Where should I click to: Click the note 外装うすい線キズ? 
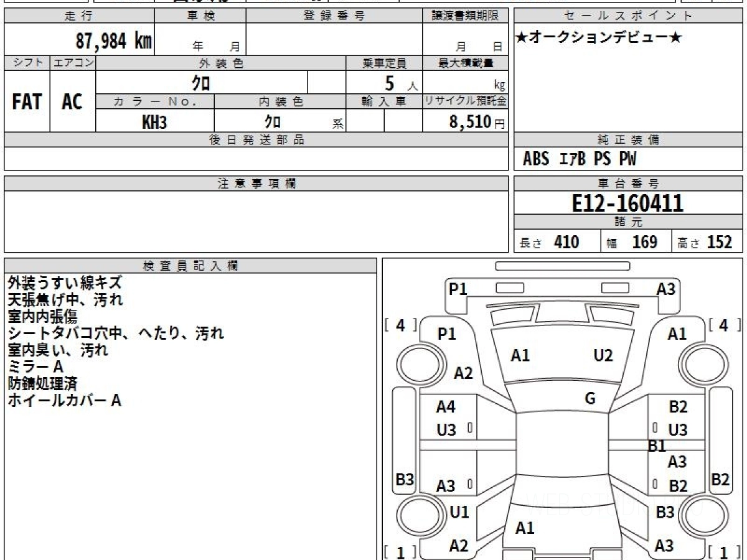pos(65,283)
